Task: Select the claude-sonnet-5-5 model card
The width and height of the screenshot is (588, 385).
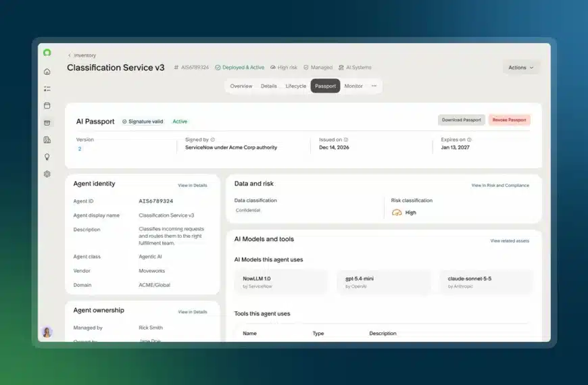Action: tap(486, 282)
